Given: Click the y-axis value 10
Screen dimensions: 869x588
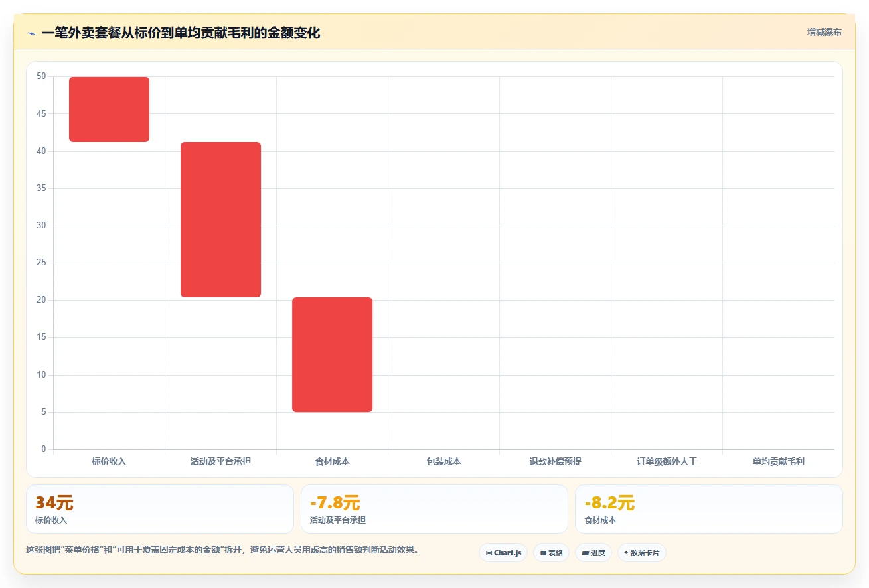Looking at the screenshot, I should [x=41, y=375].
